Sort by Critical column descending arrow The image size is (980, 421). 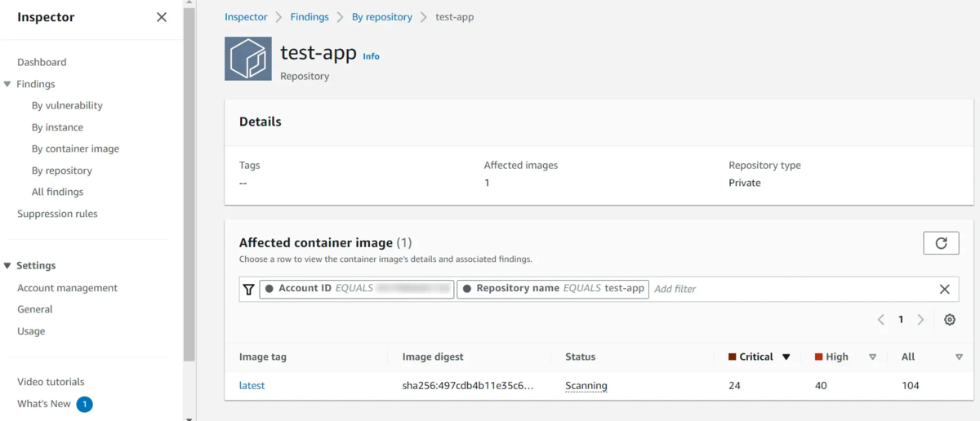coord(786,357)
